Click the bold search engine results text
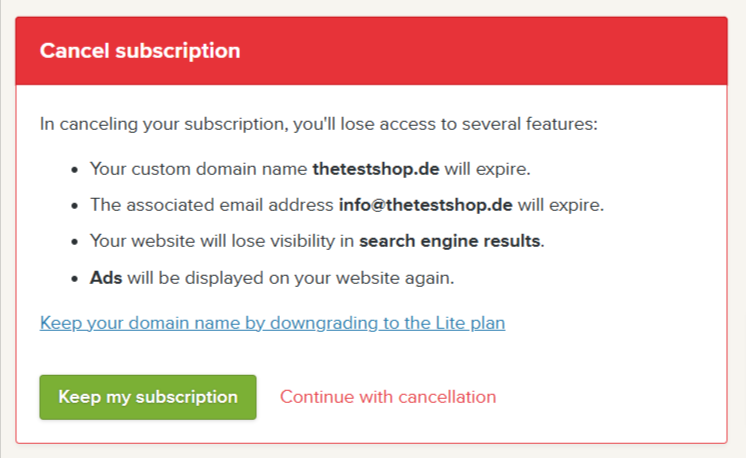Screen dimensions: 746x458 click(452, 241)
